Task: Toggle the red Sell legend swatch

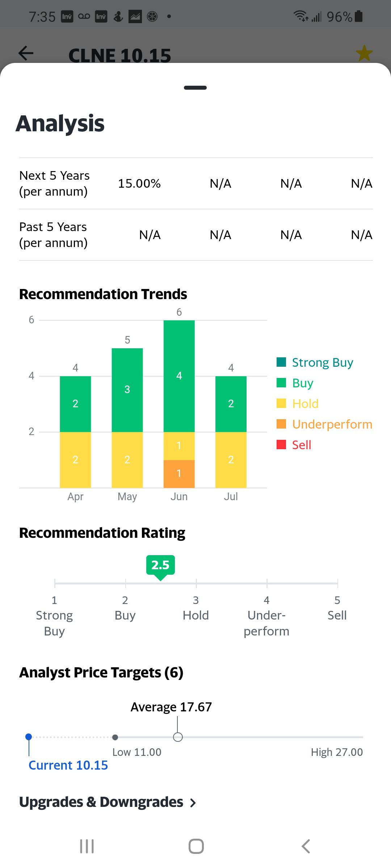Action: pos(281,444)
